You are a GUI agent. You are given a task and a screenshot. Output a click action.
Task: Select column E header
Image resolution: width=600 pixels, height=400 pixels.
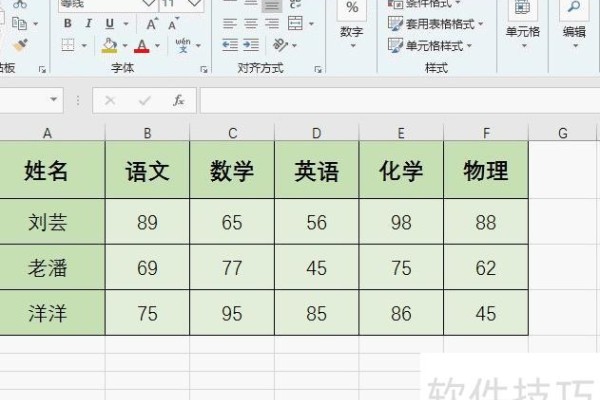(x=401, y=133)
